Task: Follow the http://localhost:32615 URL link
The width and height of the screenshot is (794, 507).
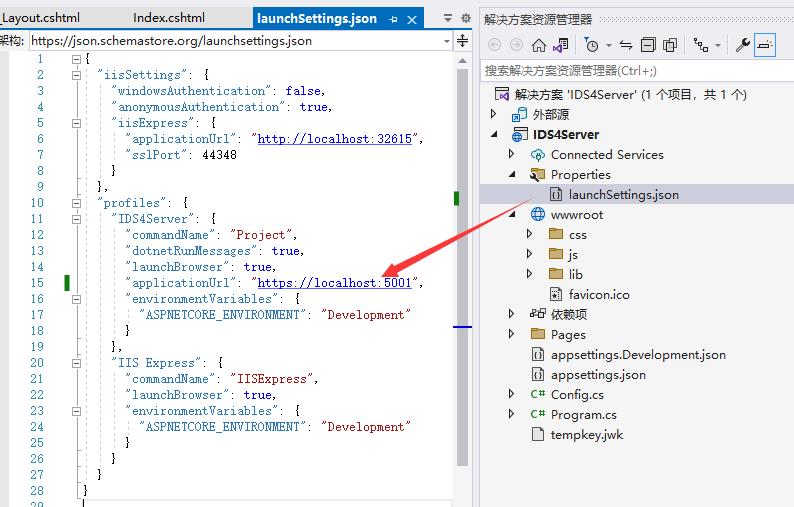Action: pyautogui.click(x=335, y=139)
